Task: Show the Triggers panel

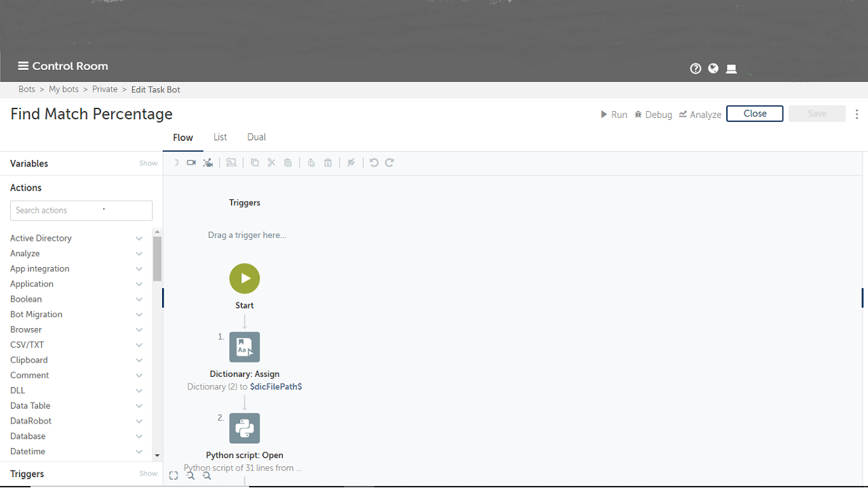Action: (148, 474)
